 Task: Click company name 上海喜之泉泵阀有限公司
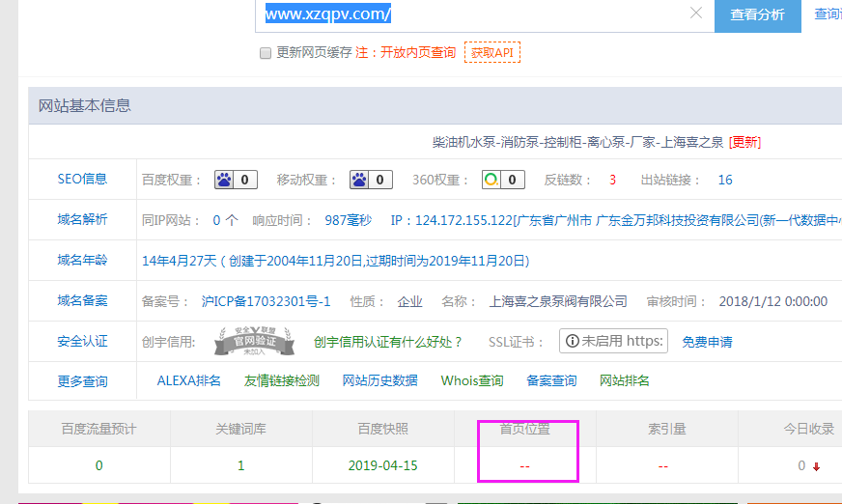click(558, 301)
